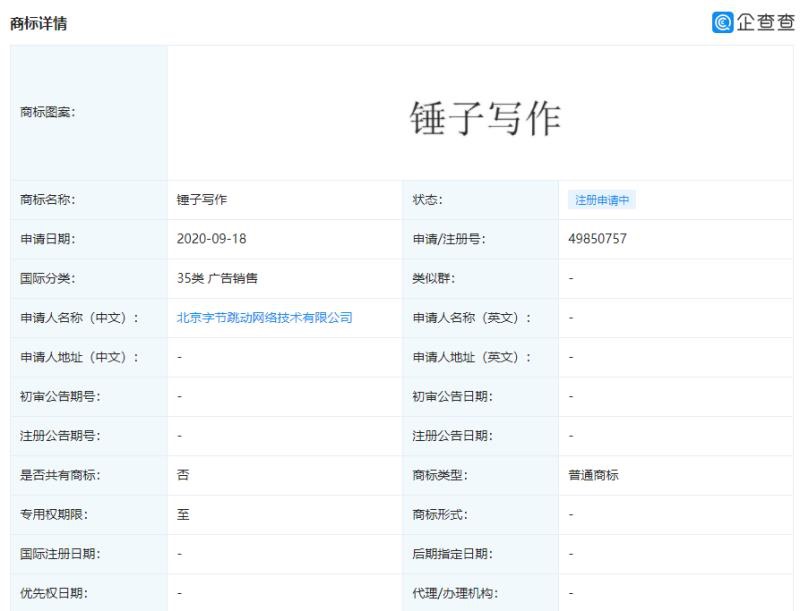800x611 pixels.
Task: Click the 申请/注册号 field label
Action: click(x=449, y=239)
